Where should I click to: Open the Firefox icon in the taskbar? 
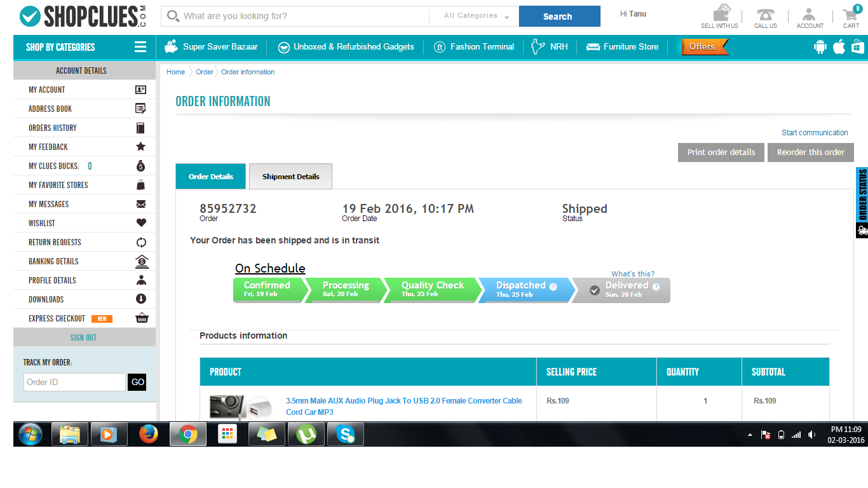148,435
